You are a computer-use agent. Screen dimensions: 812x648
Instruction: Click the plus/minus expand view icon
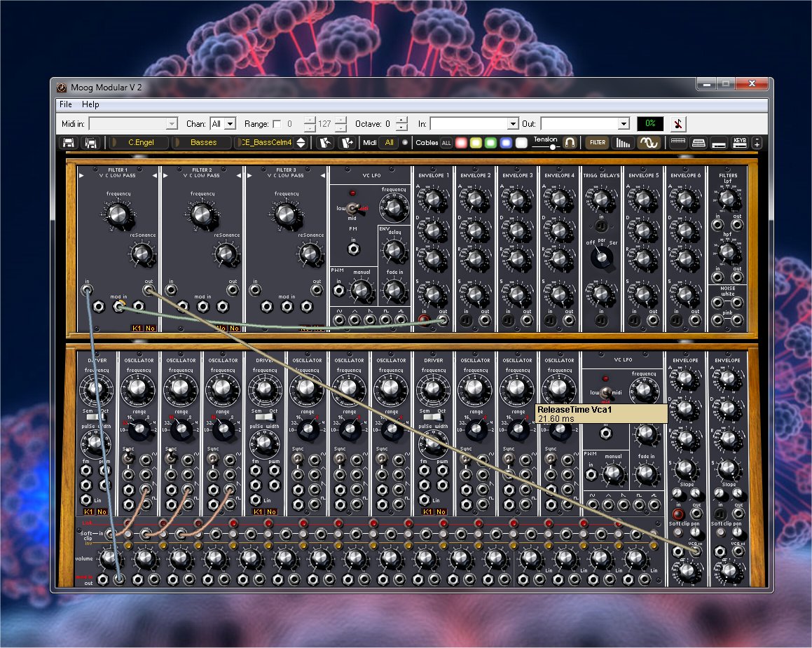pos(757,142)
